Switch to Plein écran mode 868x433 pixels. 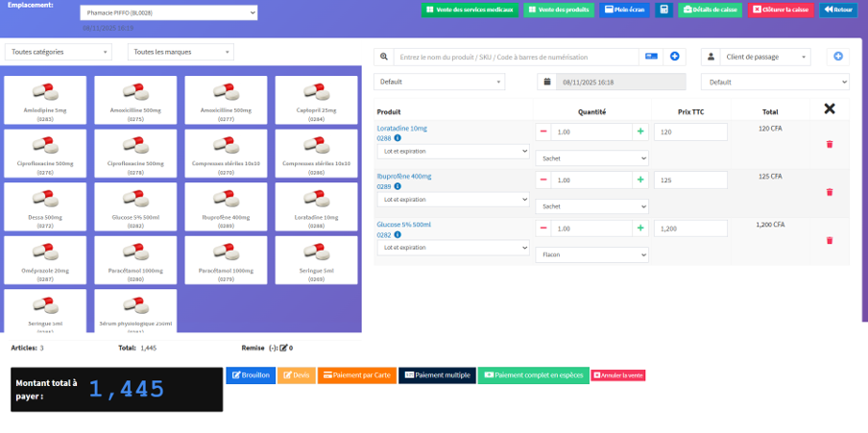[x=625, y=10]
